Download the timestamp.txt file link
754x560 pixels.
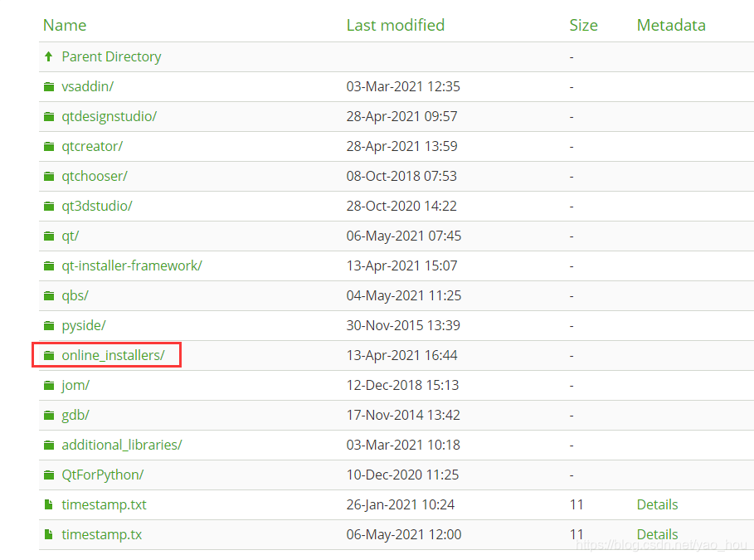(104, 504)
